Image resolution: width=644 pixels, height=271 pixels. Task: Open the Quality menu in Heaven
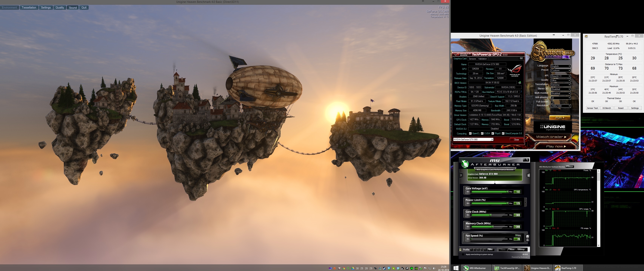tap(59, 8)
